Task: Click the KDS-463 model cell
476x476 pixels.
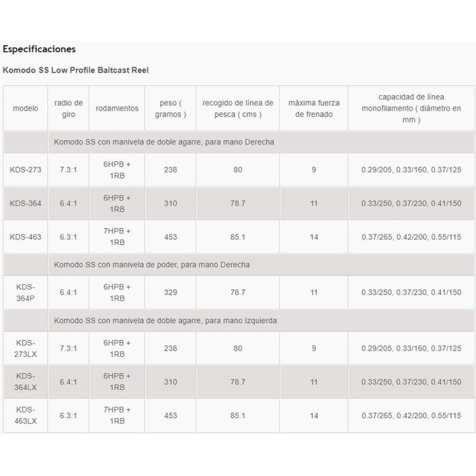Action: [26, 237]
